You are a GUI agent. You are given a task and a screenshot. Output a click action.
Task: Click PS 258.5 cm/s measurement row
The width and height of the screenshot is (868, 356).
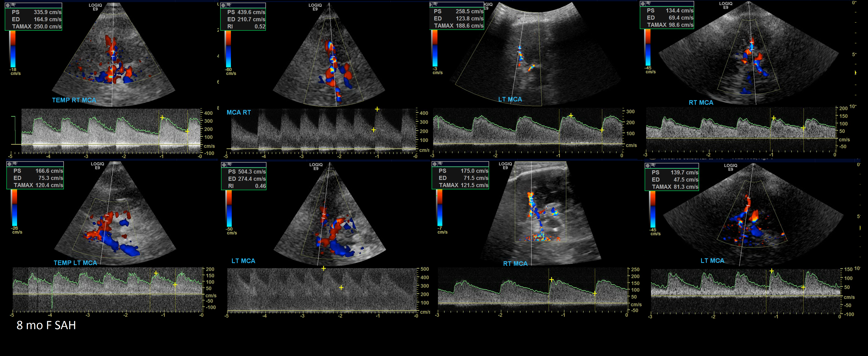pos(459,11)
